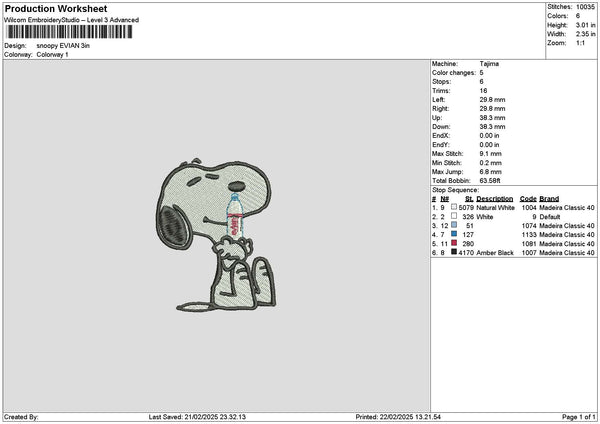Click the 'Production Worksheet' title

56,8
